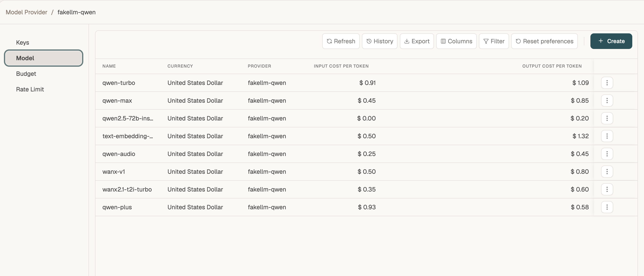Create a new model

pos(611,41)
